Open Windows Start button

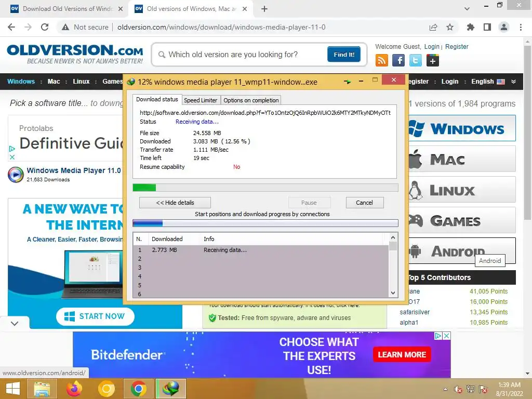(x=13, y=389)
